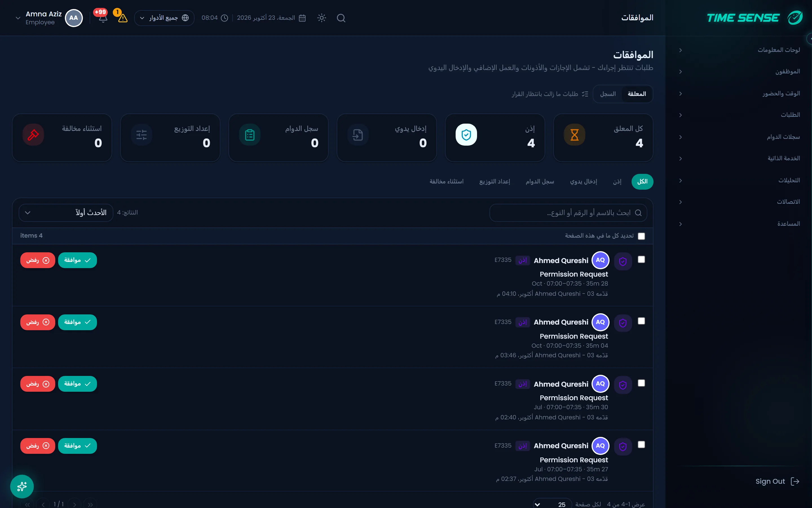Image resolution: width=812 pixels, height=508 pixels.
Task: Switch to the السجل tab
Action: (x=608, y=94)
